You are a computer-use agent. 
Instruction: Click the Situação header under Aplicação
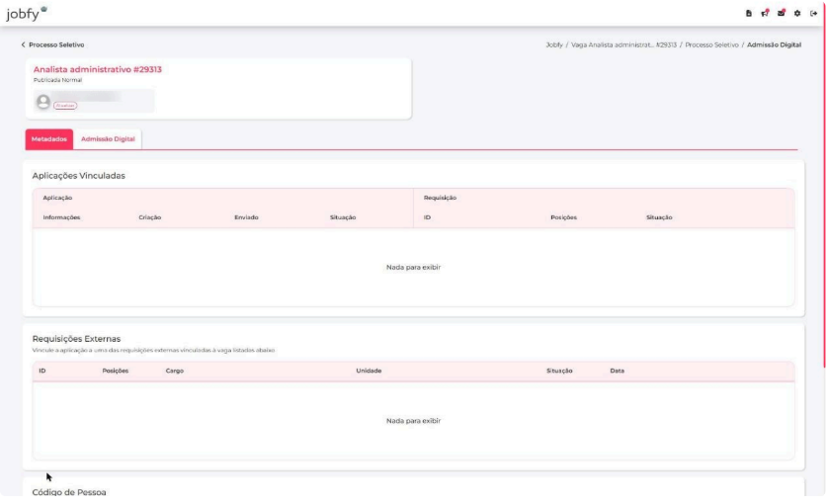pos(343,217)
